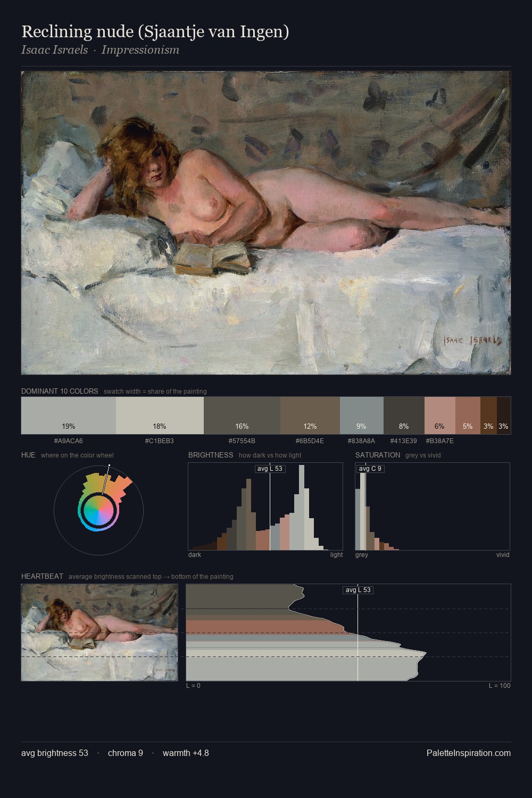
Task: Click the 5% terracotta swatch
Action: (x=468, y=415)
